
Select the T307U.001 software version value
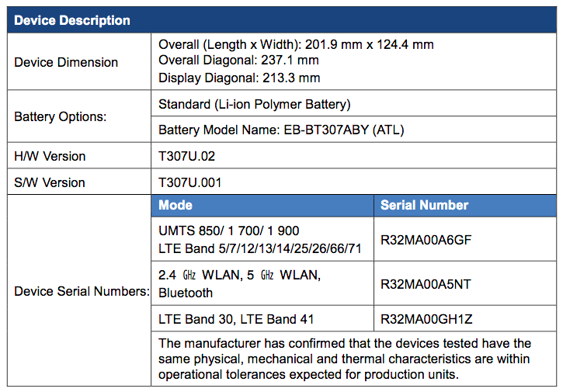click(190, 182)
